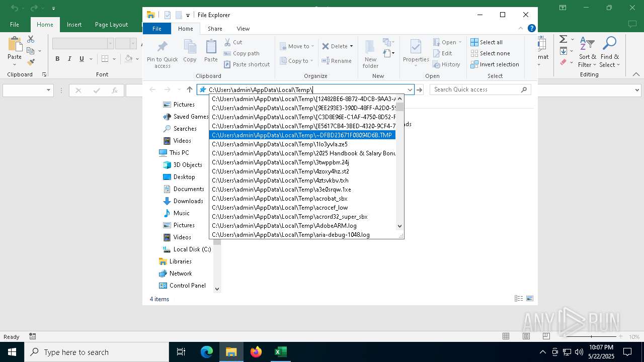Viewport: 644px width, 362px height.
Task: Go up one folder level
Action: 190,89
